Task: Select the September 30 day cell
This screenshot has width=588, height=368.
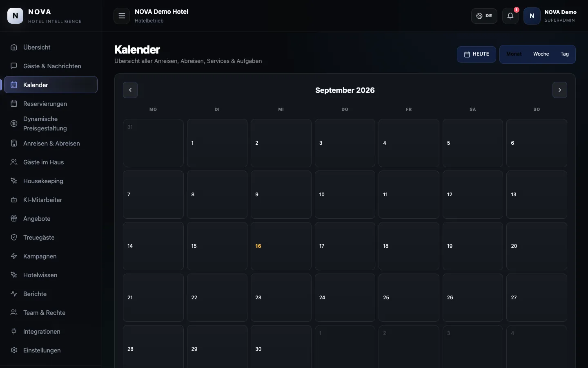Action: point(281,347)
